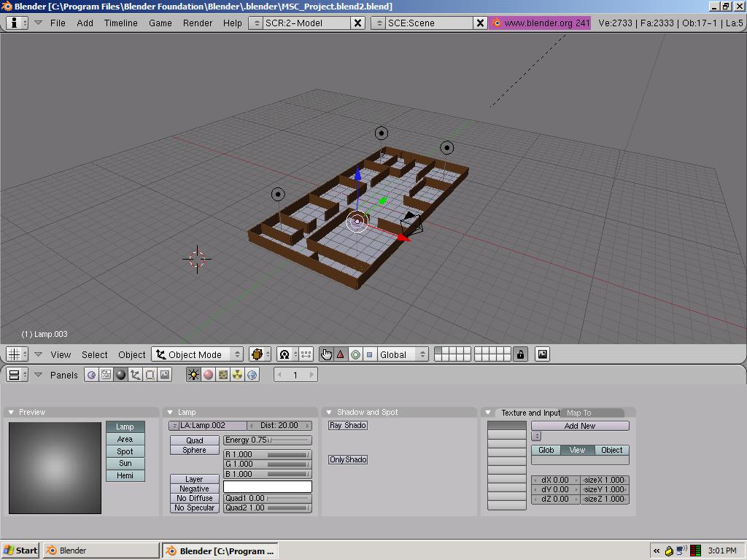
Task: Adjust the lamp Energy slider
Action: [x=267, y=440]
